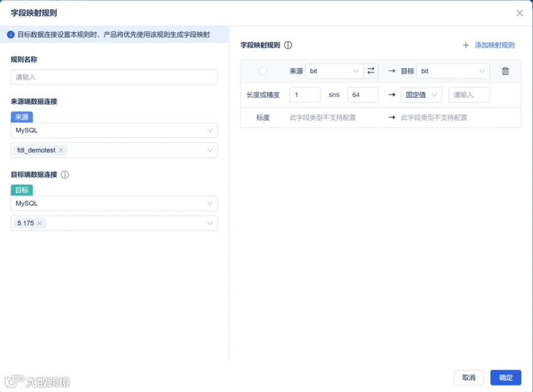
Task: Click the 取消 button
Action: [469, 377]
